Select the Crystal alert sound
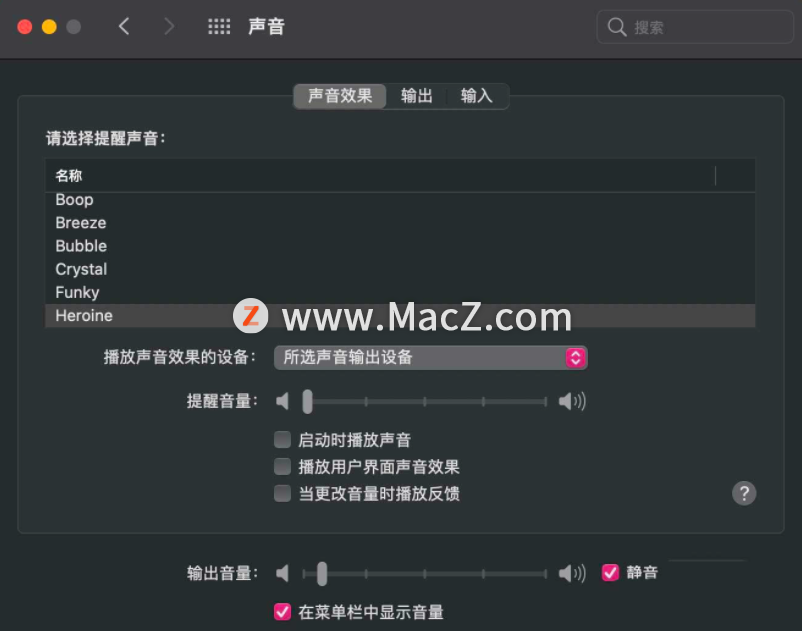The width and height of the screenshot is (802, 631). pos(400,269)
